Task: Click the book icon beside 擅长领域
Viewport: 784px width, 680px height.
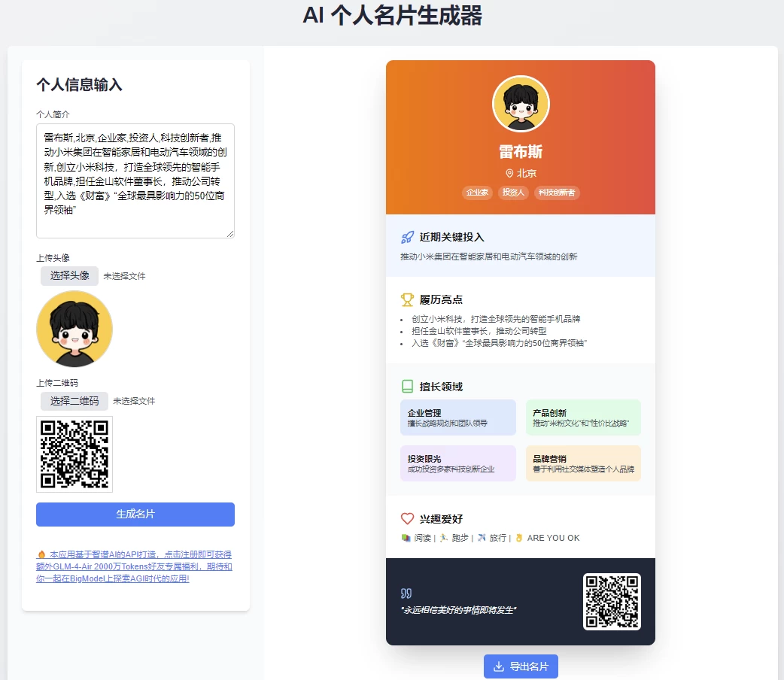Action: [x=407, y=387]
